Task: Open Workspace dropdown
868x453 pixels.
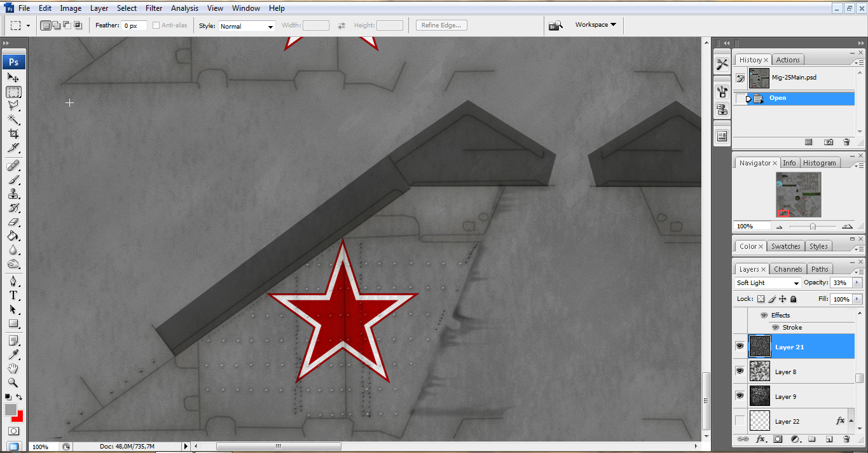Action: [595, 25]
